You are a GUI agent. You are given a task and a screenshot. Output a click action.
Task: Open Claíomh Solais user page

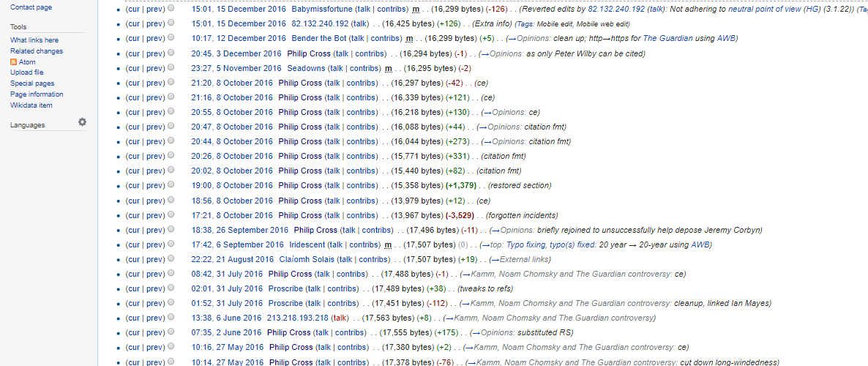pos(303,259)
